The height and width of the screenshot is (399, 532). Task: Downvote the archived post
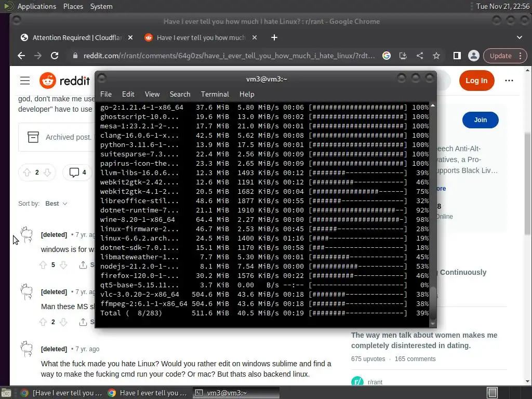47,172
